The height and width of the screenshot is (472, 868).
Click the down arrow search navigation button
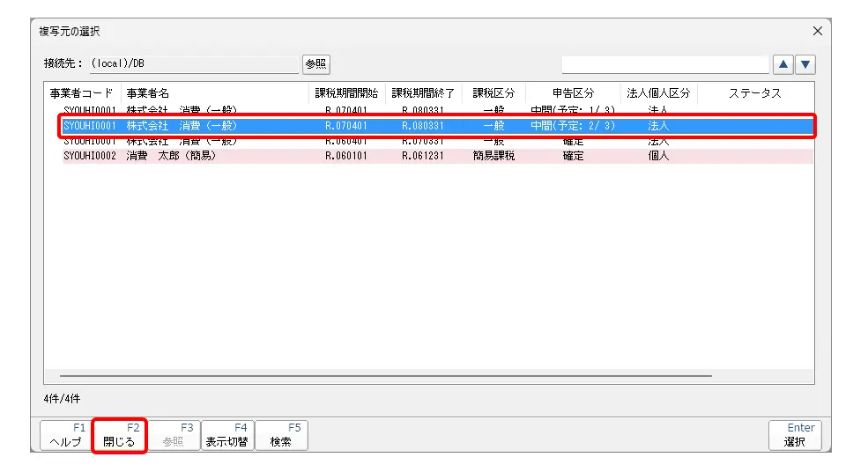[x=805, y=64]
